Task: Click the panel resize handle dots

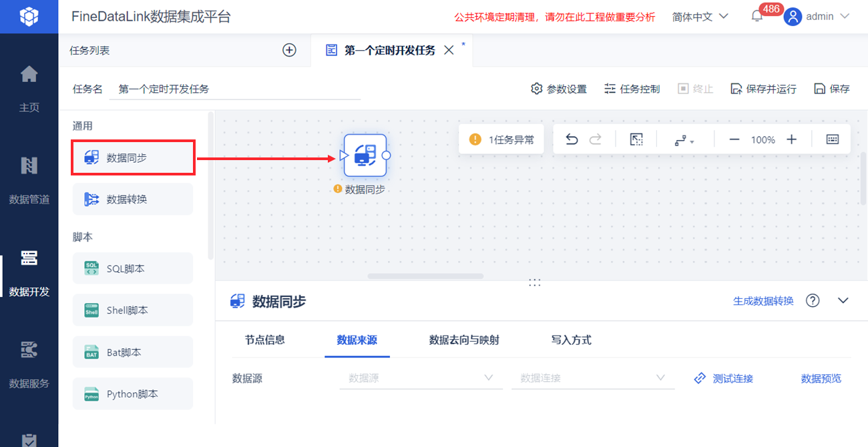Action: [x=534, y=282]
